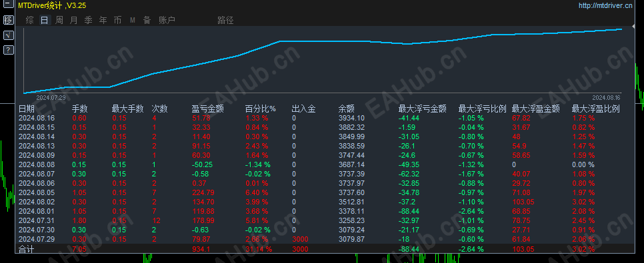644x263 pixels.
Task: Click the 2024.07.29 chart start date label
Action: click(x=51, y=98)
